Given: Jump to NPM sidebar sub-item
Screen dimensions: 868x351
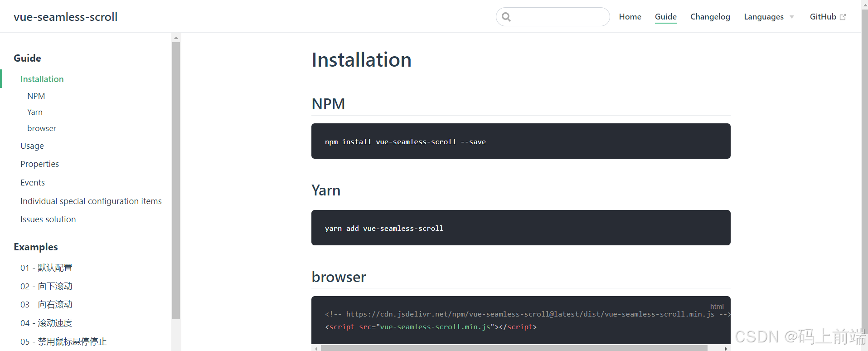Looking at the screenshot, I should 36,96.
